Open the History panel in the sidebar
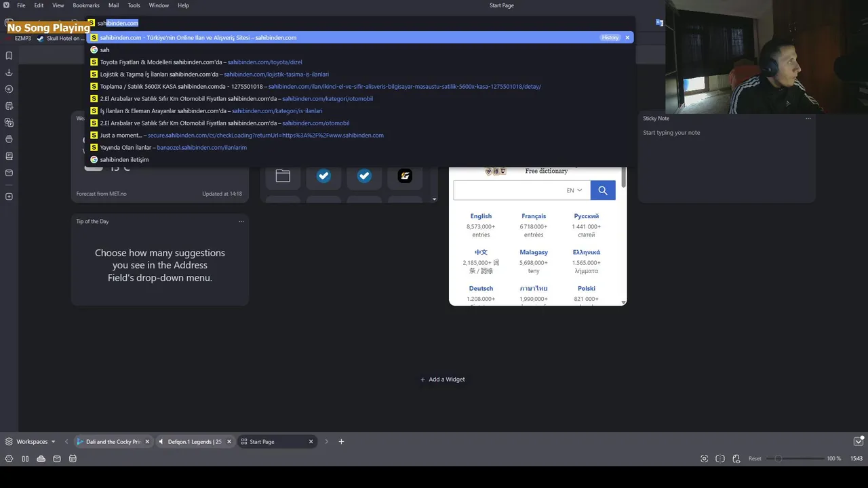 click(x=9, y=89)
